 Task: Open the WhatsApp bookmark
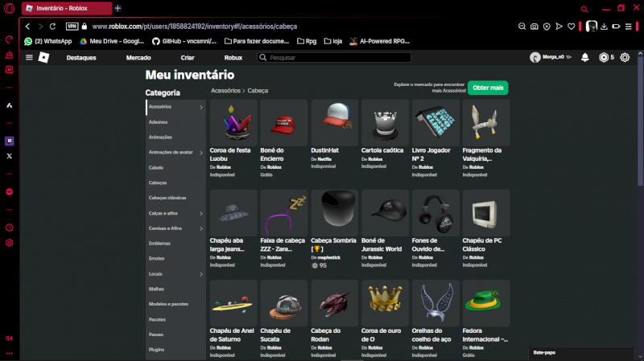48,41
